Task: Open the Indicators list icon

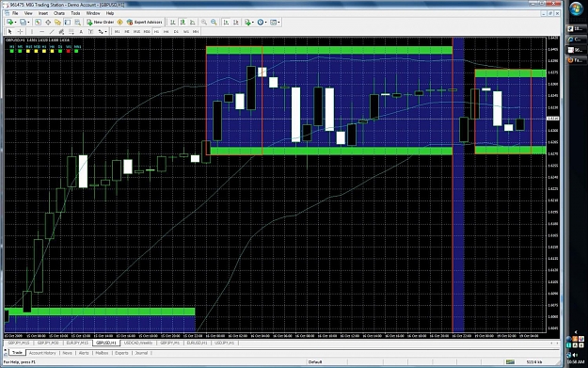Action: pyautogui.click(x=247, y=23)
